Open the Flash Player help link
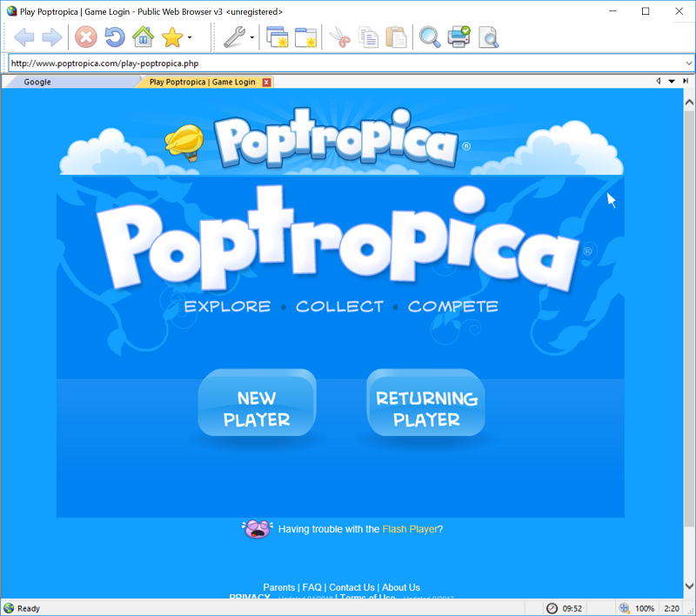 410,529
